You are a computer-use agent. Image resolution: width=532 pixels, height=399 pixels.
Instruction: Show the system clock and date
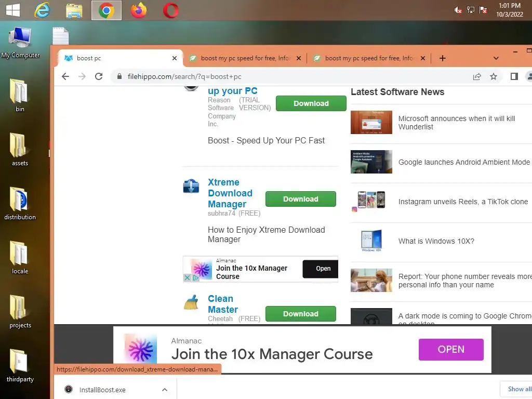tap(510, 10)
